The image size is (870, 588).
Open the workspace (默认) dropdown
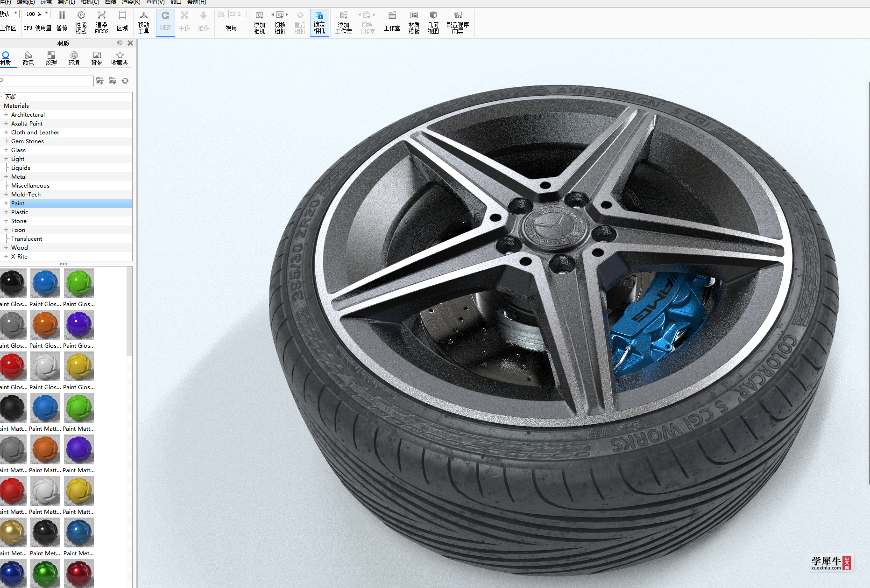point(9,14)
